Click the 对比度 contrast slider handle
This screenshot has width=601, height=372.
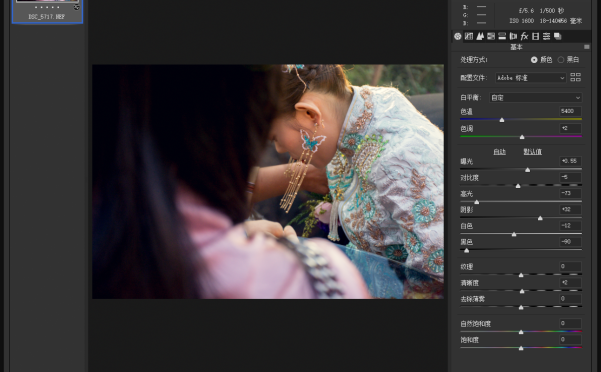518,186
